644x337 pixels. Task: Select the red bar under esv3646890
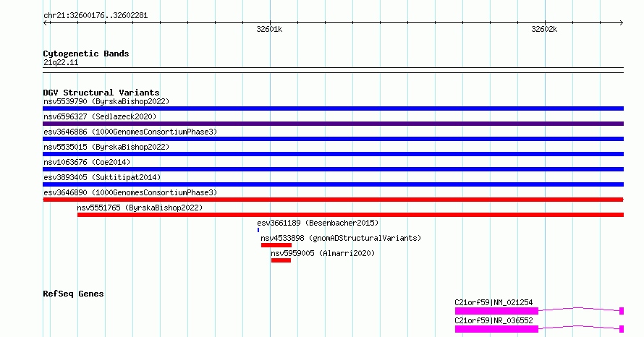(333, 200)
